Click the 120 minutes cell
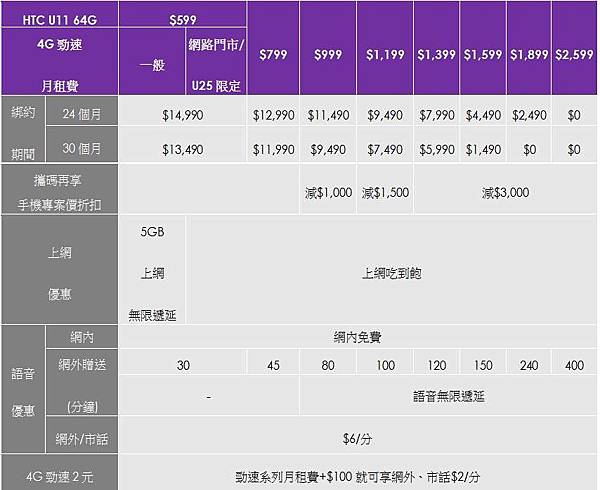Image resolution: width=600 pixels, height=490 pixels. coord(436,362)
